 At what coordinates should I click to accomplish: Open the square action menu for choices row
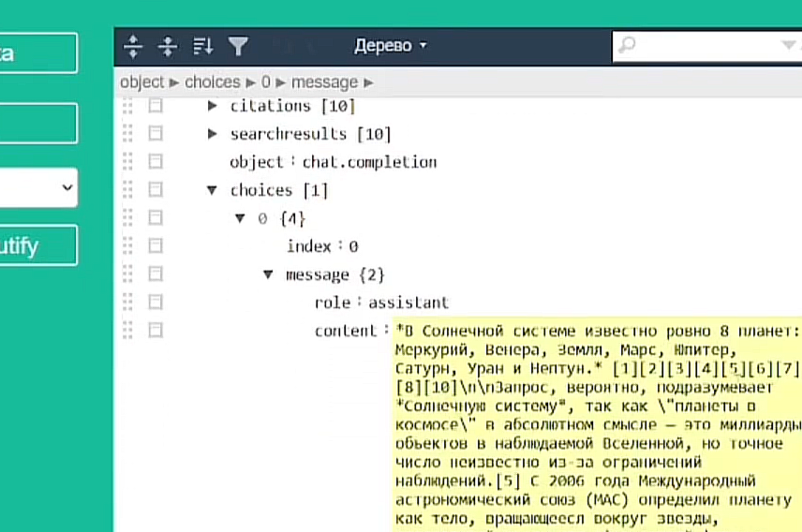click(156, 190)
